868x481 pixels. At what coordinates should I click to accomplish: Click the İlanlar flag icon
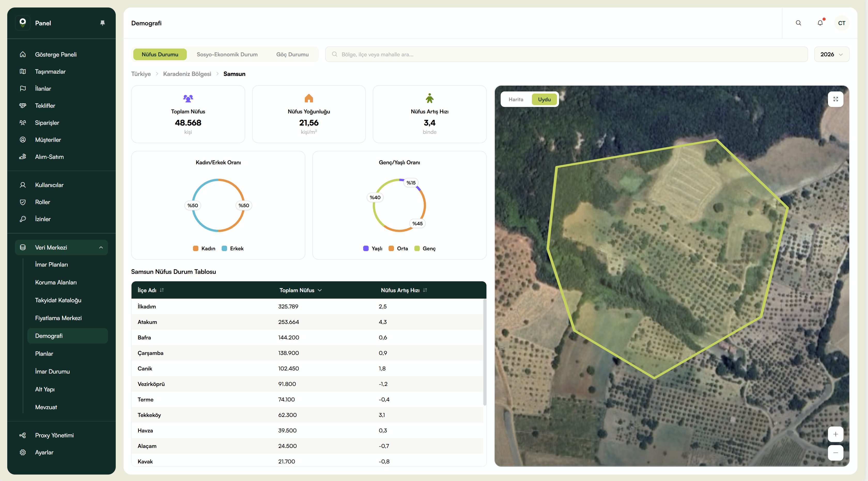22,88
